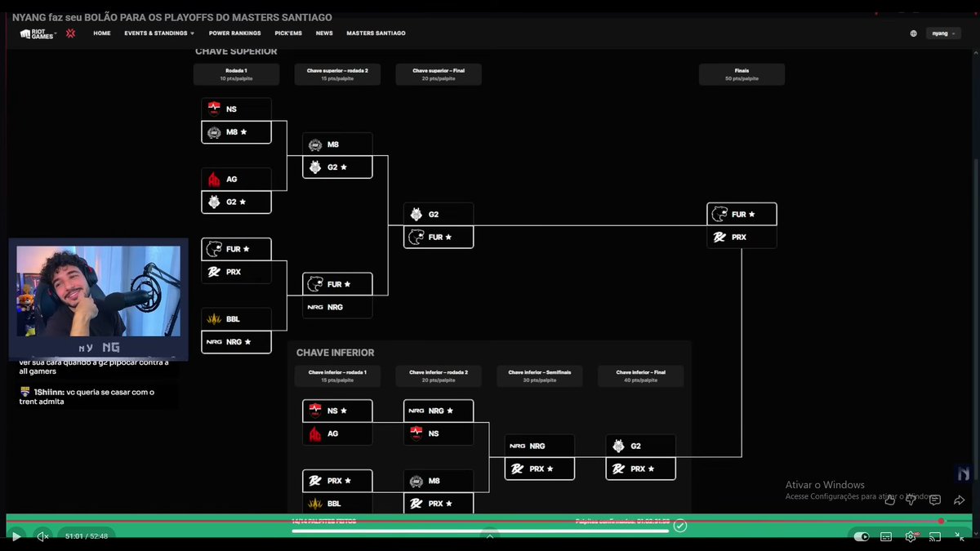Toggle the autoplay switch in player controls

coord(862,536)
